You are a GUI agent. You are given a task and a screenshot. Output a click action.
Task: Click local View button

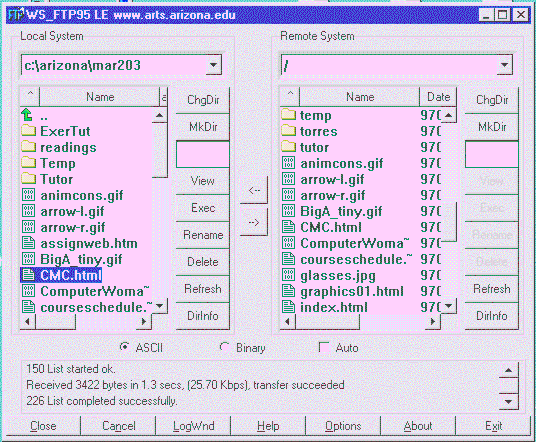coord(203,181)
